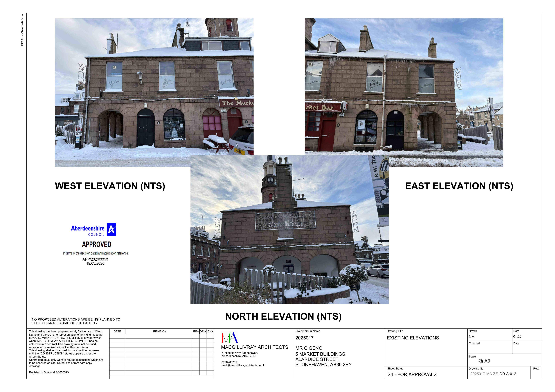Click client name 'MR C GENC'
The image size is (555, 392).
click(x=309, y=348)
